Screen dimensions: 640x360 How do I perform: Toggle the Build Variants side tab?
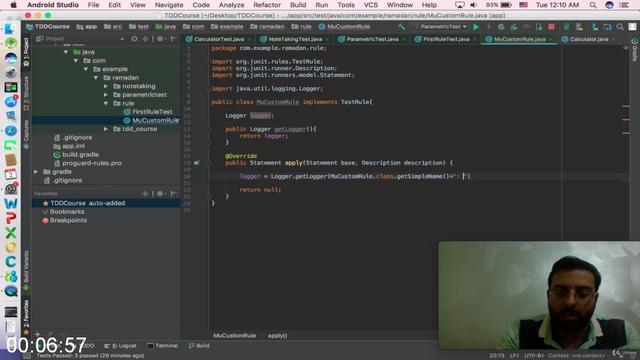click(26, 271)
